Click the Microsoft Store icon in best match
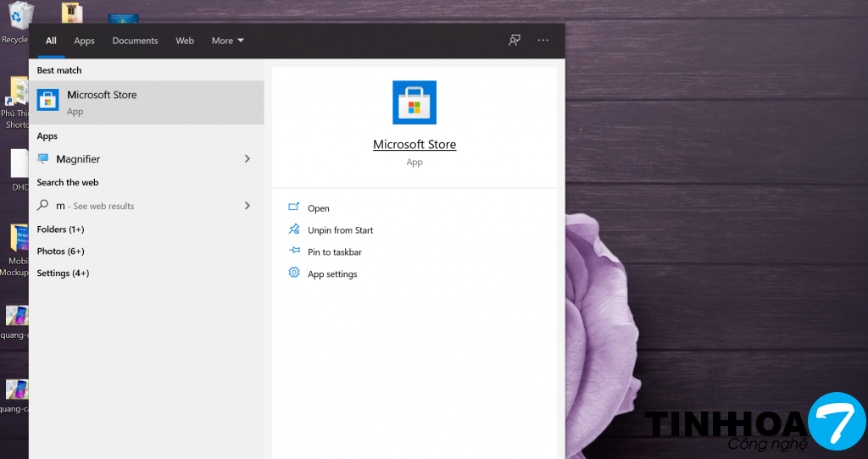 [47, 102]
